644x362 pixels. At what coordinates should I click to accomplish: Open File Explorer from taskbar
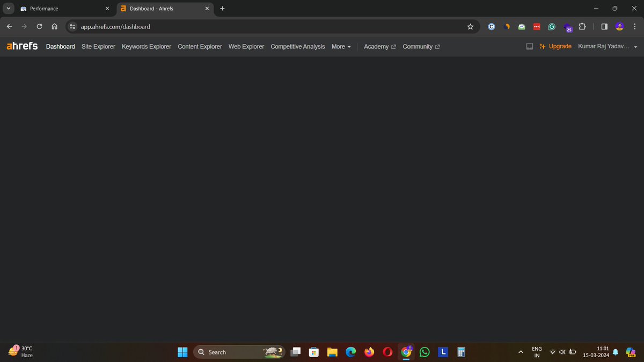332,352
